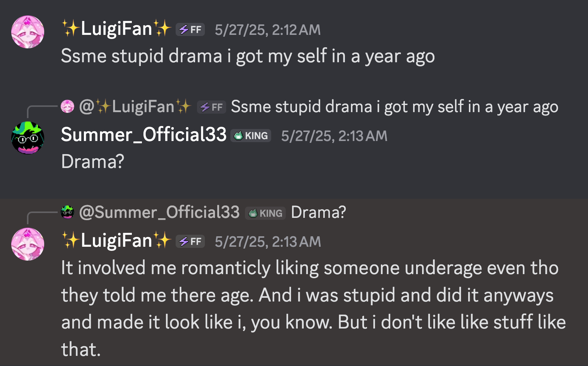This screenshot has width=588, height=366.
Task: Click the FF tag inside the reply preview line
Action: (212, 107)
